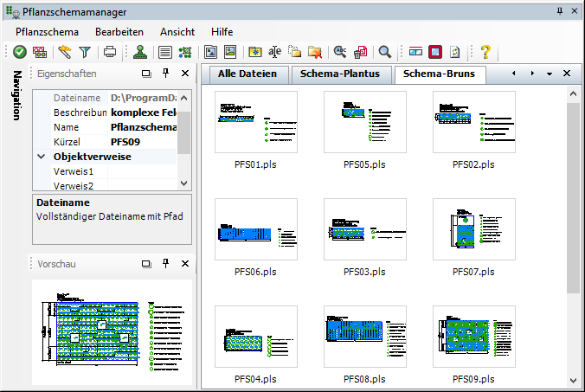Click the thumbnail list vertical scrollbar
585x392 pixels.
(573, 199)
